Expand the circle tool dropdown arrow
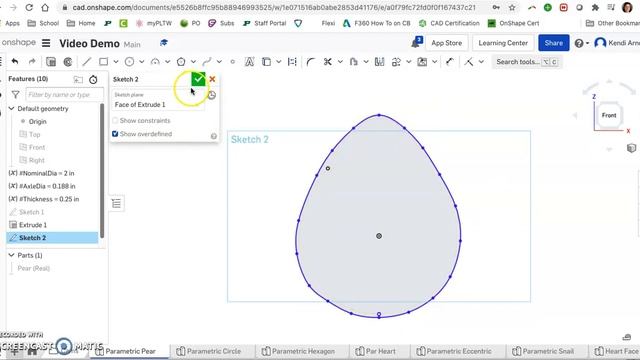Image resolution: width=640 pixels, height=360 pixels. click(x=142, y=62)
